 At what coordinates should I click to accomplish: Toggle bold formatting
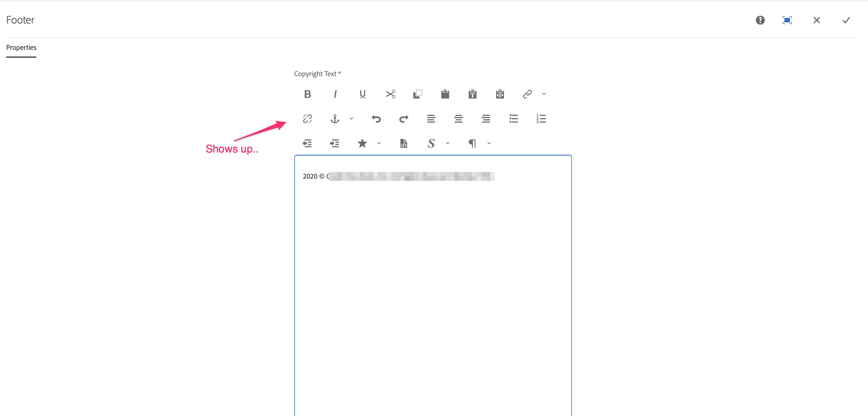[307, 94]
